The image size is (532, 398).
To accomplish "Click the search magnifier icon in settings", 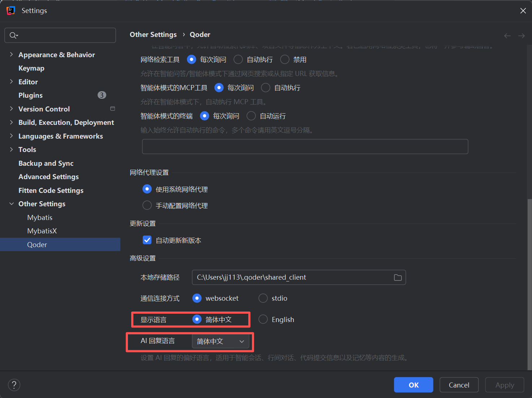I will coord(13,35).
